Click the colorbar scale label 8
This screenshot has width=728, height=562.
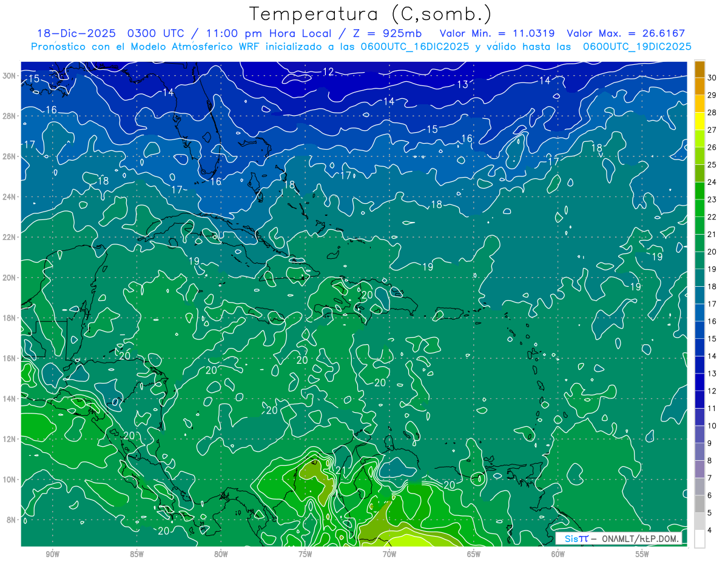click(x=710, y=461)
